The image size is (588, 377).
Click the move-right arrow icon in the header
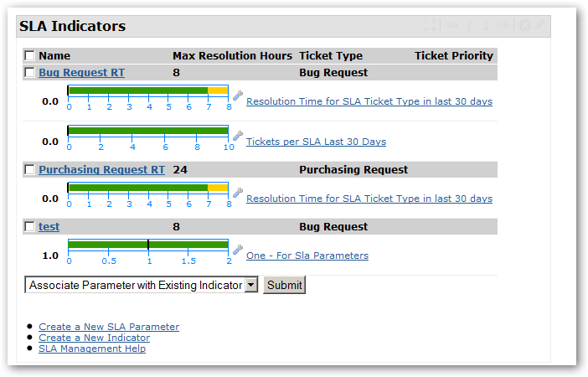coord(503,26)
